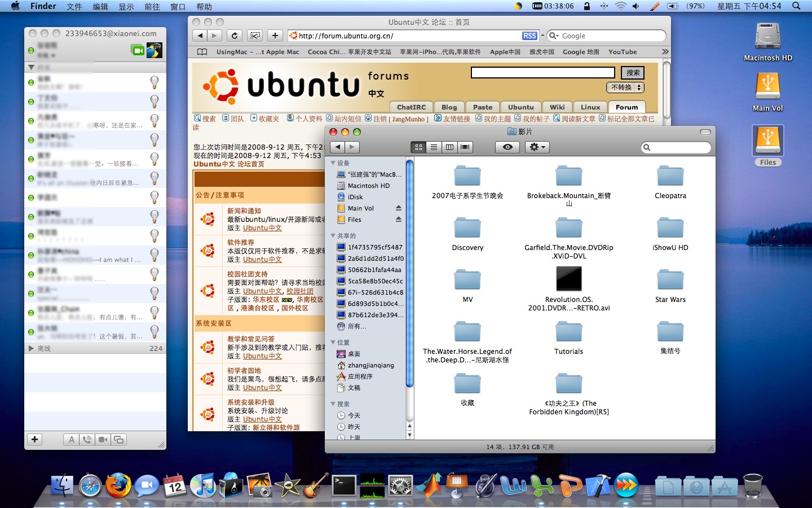Collapse 位置 section in Finder sidebar
812x508 pixels.
pos(333,342)
